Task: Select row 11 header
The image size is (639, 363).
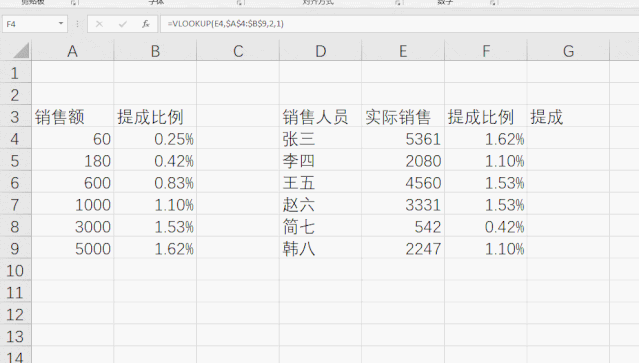Action: (x=15, y=292)
